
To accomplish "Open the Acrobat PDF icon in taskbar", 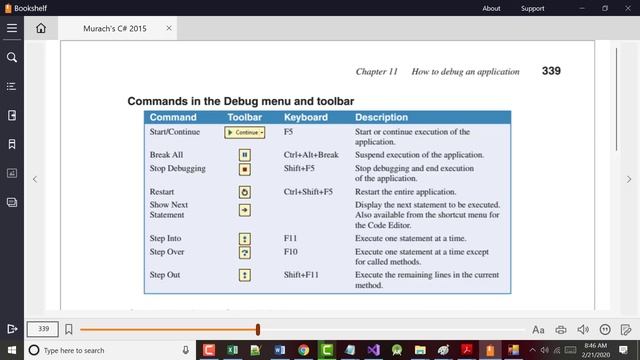I will [x=467, y=350].
